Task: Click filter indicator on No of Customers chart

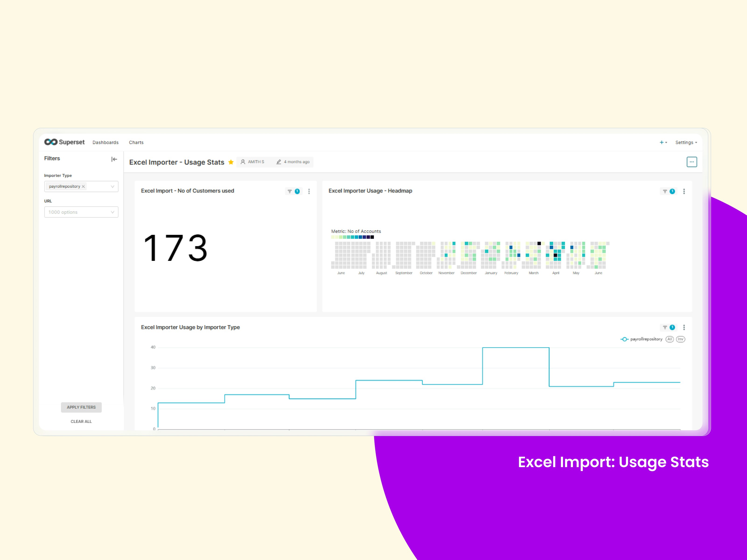Action: pyautogui.click(x=293, y=191)
